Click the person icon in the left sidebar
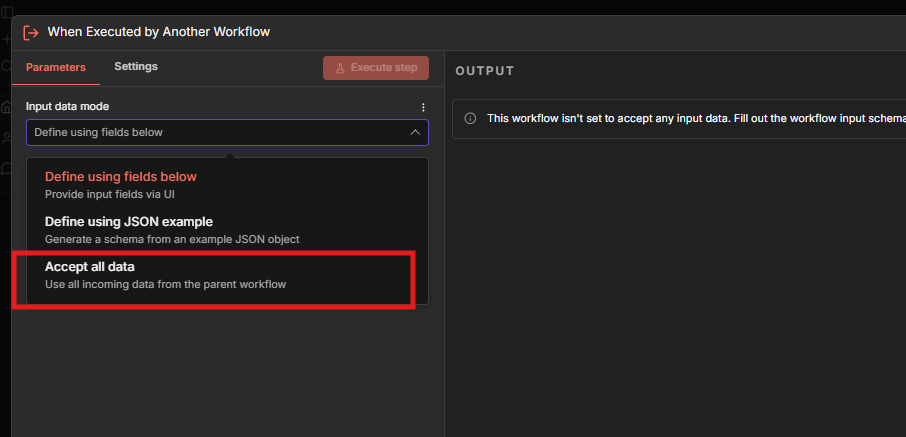The image size is (906, 437). 6,138
